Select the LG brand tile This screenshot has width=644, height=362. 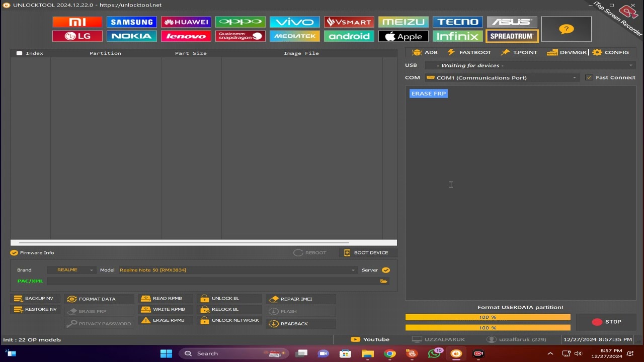click(x=77, y=36)
